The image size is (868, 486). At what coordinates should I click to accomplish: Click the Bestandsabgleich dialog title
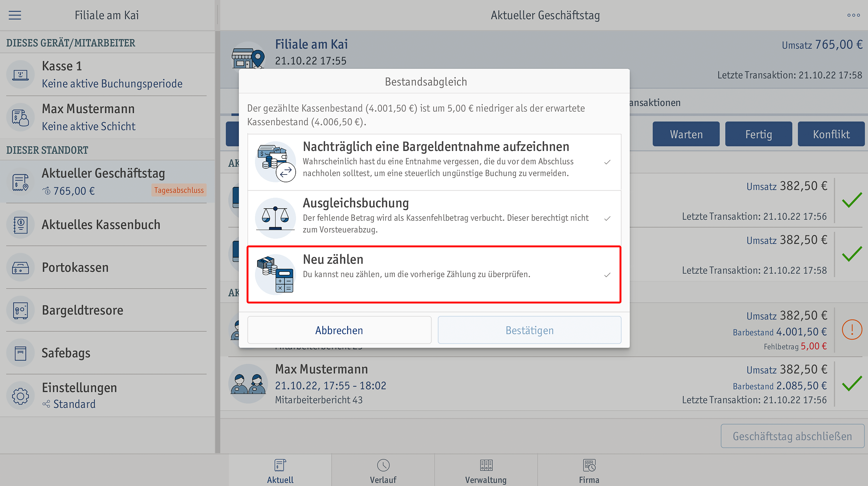426,82
